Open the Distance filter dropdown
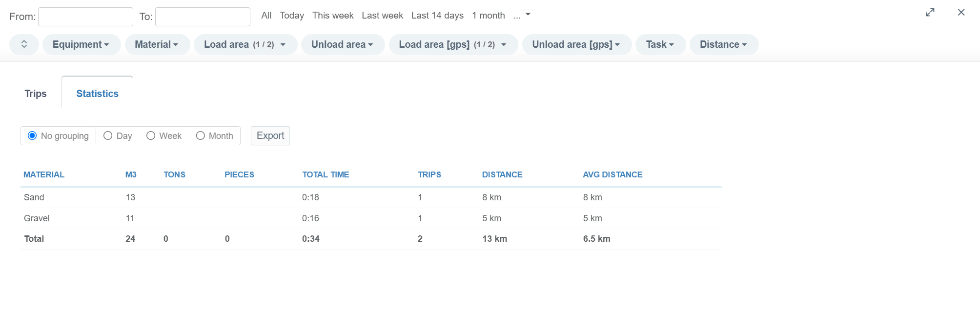Viewport: 980px width, 309px height. [723, 44]
